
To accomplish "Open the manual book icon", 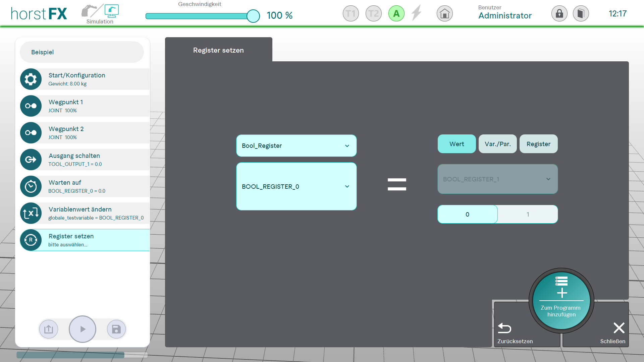I will pyautogui.click(x=581, y=14).
